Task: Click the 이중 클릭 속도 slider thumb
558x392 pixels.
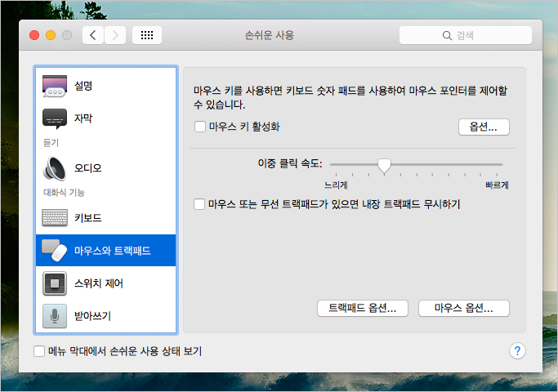Action: 384,166
